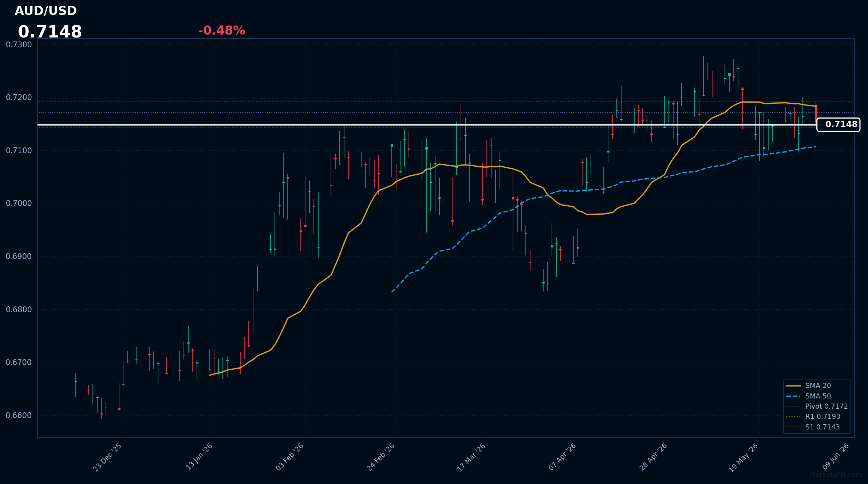The width and height of the screenshot is (868, 484).
Task: Click the 0.7148 current price tag
Action: tap(839, 124)
